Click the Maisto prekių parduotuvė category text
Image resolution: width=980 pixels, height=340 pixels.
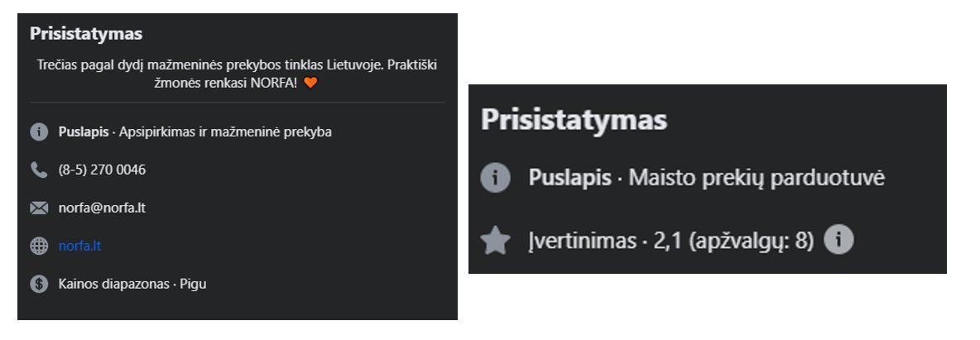click(x=757, y=178)
